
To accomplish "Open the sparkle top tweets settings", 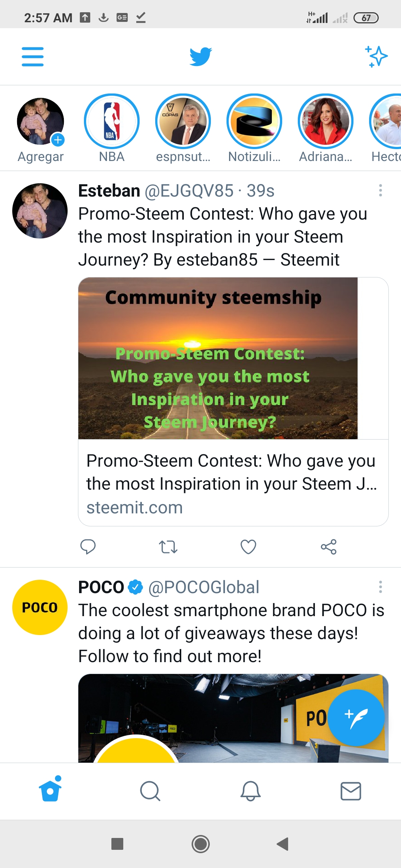I will tap(376, 57).
